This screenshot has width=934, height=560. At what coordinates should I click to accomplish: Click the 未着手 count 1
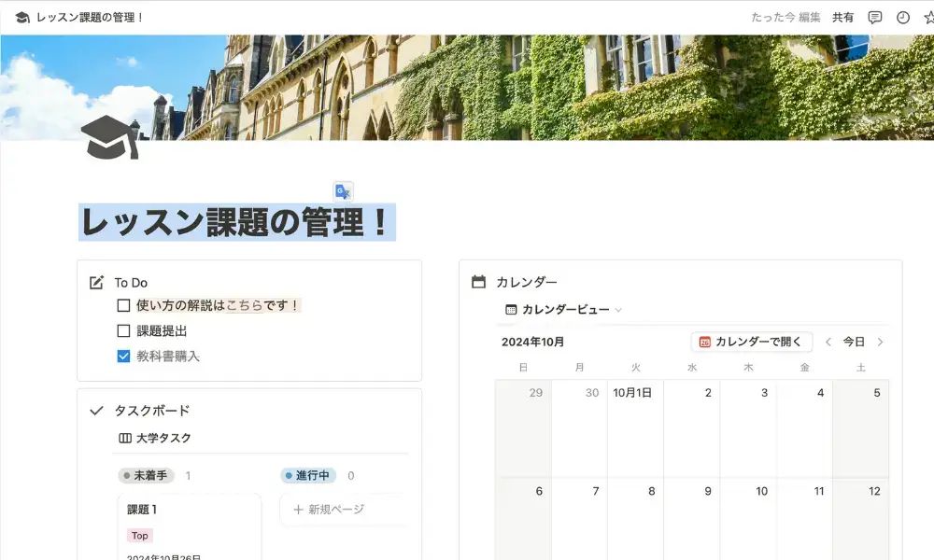pos(189,475)
